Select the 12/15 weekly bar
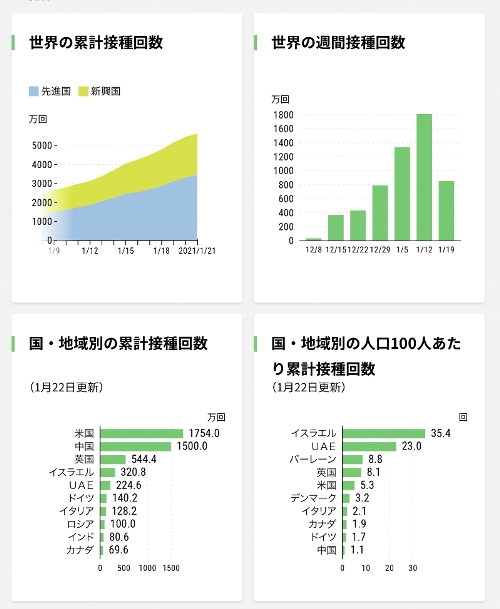500x609 pixels. point(336,228)
